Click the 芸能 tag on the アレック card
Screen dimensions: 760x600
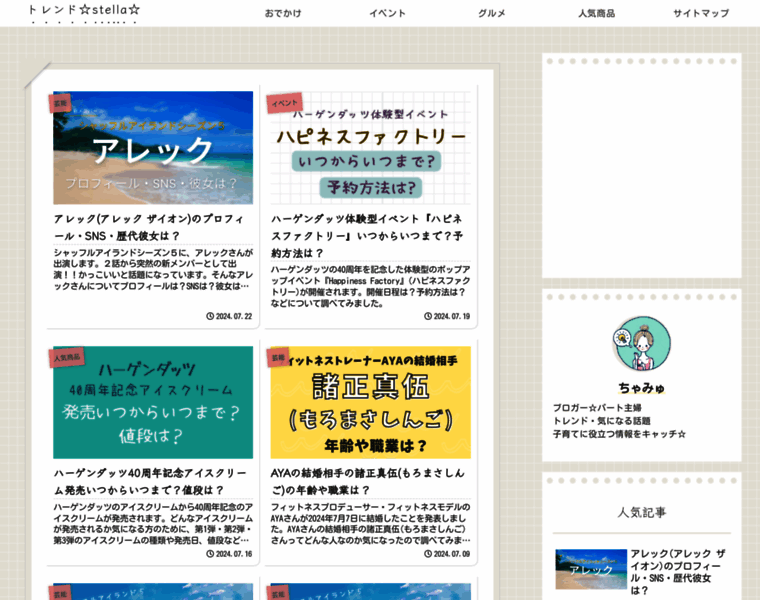[60, 103]
